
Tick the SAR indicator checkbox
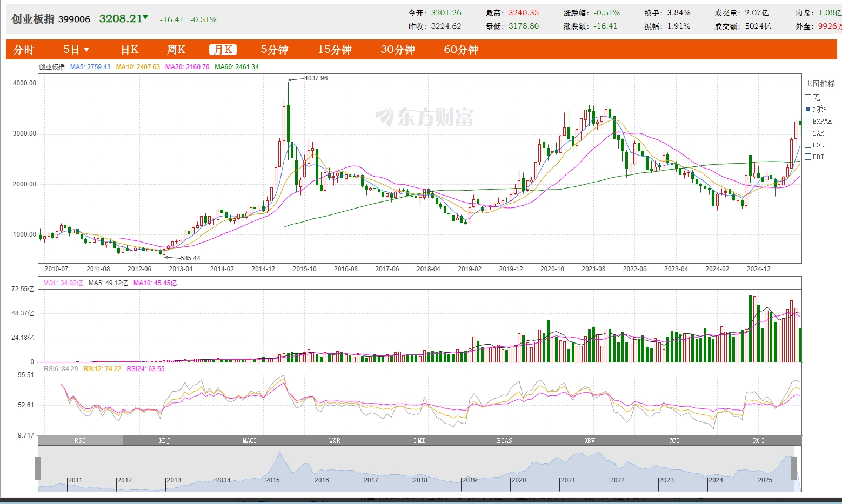808,133
